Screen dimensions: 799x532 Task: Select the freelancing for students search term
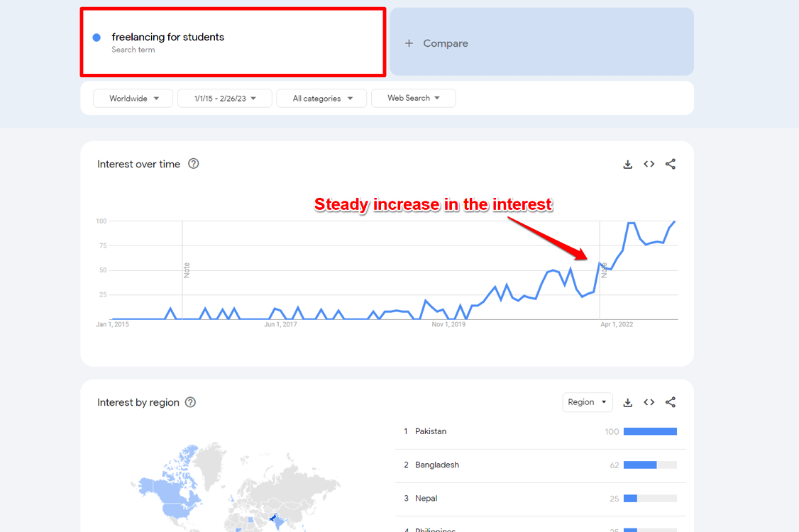pos(167,37)
